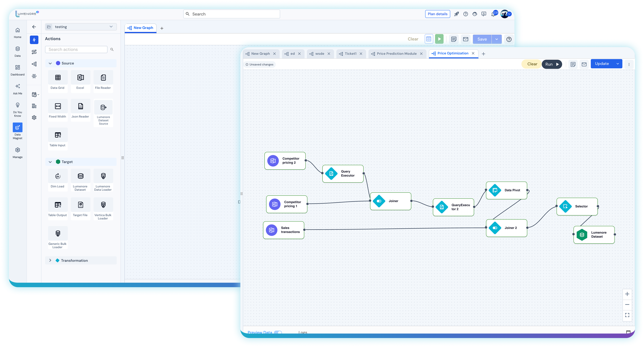Select the Table Input action
Image resolution: width=644 pixels, height=347 pixels.
click(x=58, y=139)
